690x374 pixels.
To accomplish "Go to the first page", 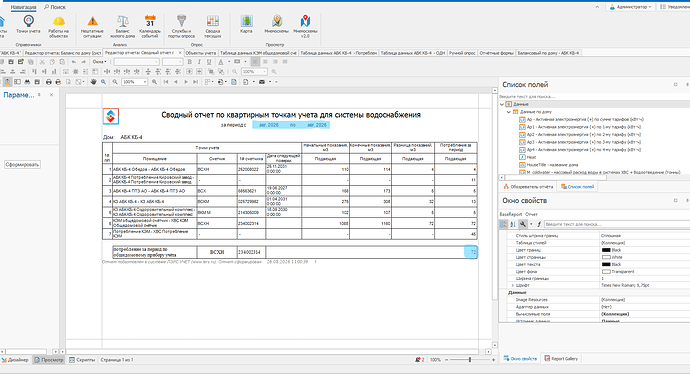I will (166, 82).
